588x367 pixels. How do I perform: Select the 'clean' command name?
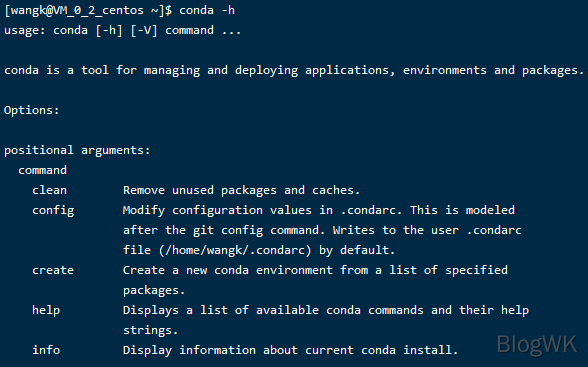[50, 190]
